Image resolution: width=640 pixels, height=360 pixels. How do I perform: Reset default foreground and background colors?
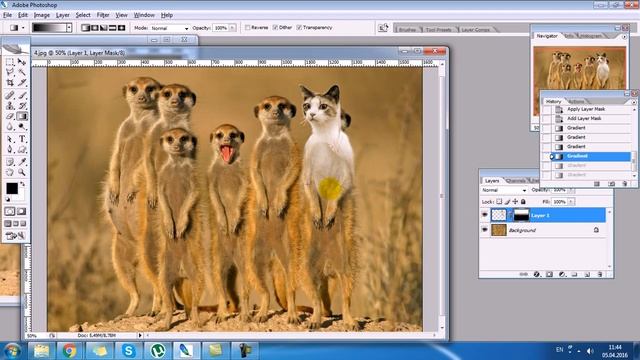(x=8, y=199)
